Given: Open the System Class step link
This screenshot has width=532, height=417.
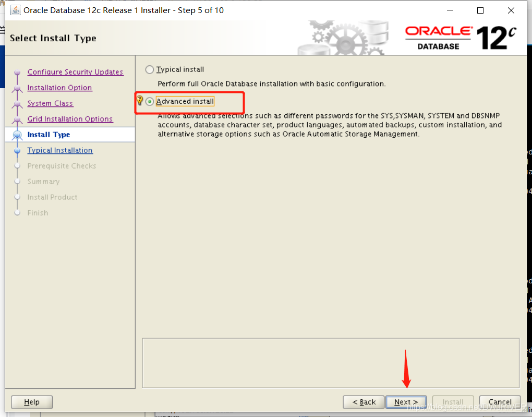Looking at the screenshot, I should coord(50,103).
